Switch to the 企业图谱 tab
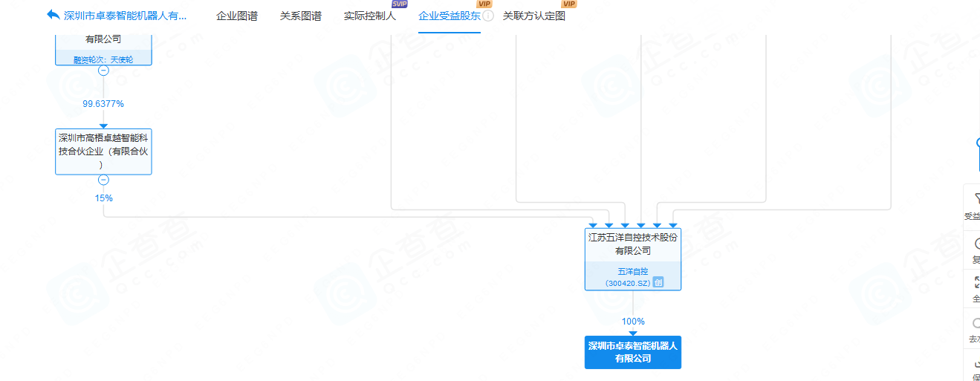This screenshot has width=980, height=381. pos(237,16)
